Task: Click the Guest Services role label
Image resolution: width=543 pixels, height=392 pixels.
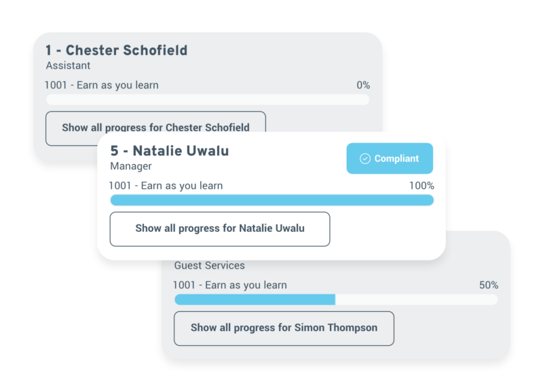Action: tap(210, 265)
